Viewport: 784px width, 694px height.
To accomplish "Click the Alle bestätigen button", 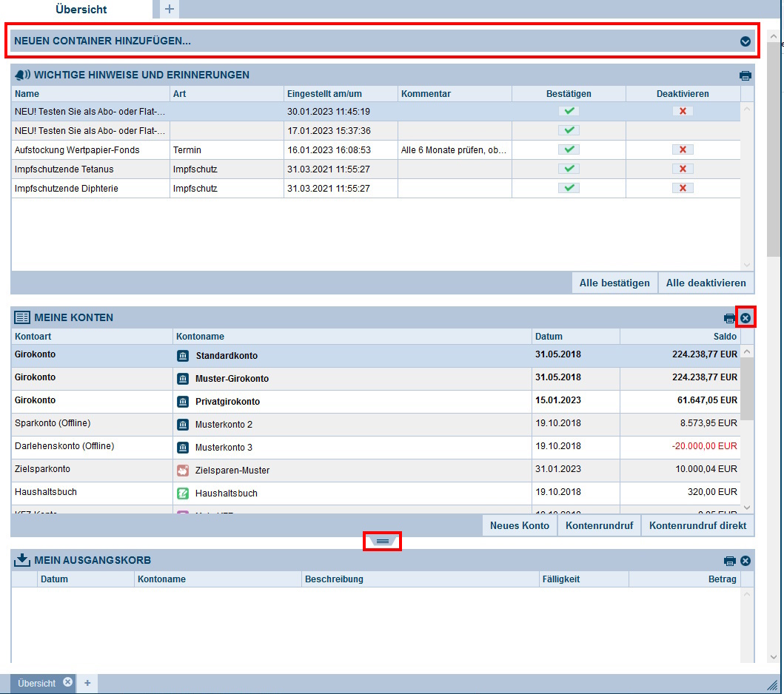I will coord(614,283).
